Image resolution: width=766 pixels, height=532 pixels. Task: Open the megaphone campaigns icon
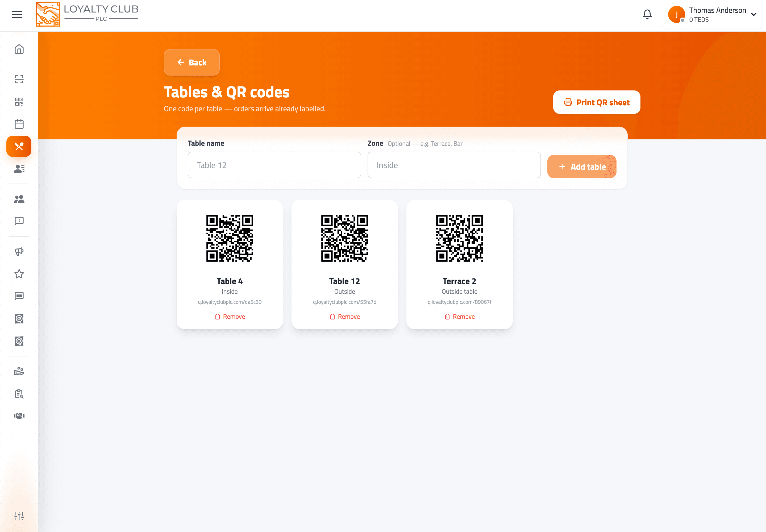click(x=19, y=252)
